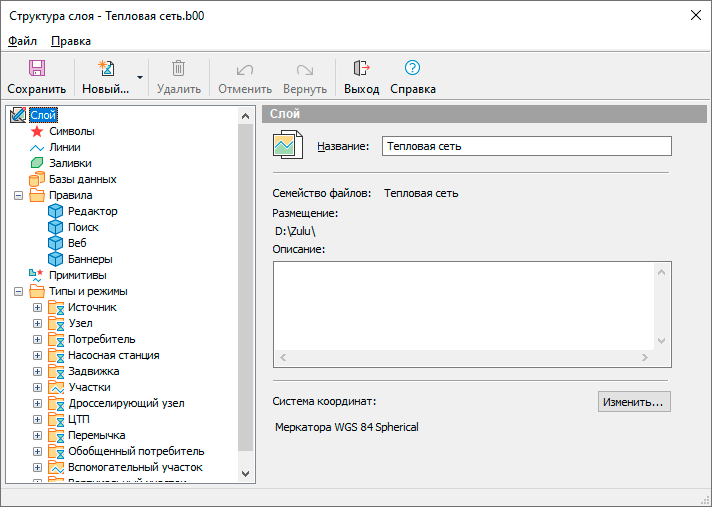
Task: Select the green Заливки fill icon
Action: coord(37,163)
